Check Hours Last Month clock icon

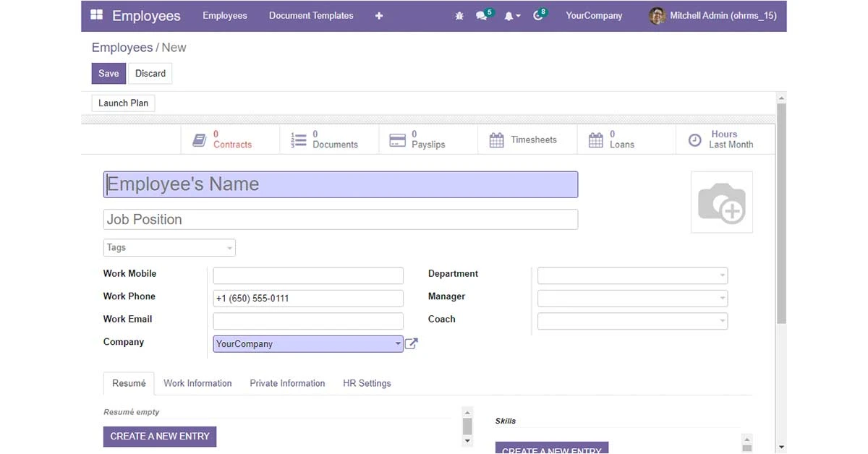pyautogui.click(x=695, y=140)
